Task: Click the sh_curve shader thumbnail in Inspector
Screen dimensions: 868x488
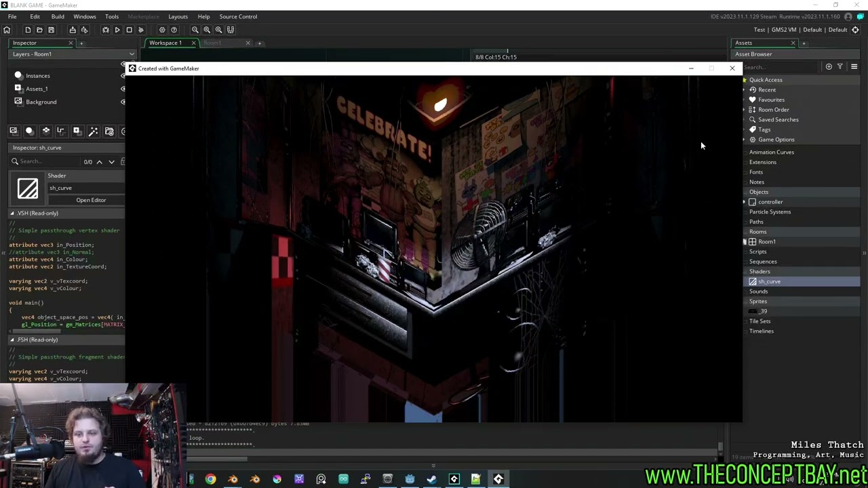Action: tap(28, 188)
